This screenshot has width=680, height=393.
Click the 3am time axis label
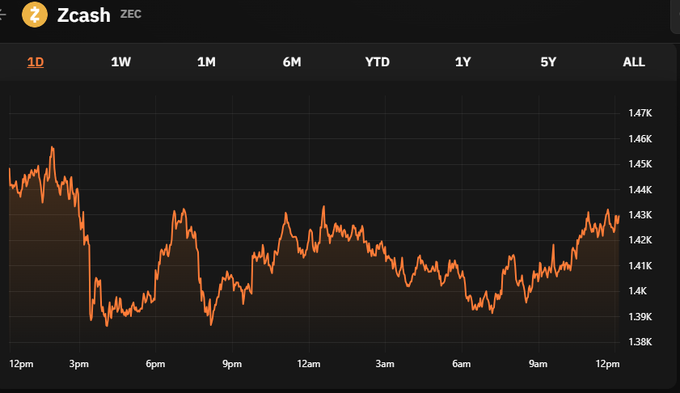[x=385, y=364]
